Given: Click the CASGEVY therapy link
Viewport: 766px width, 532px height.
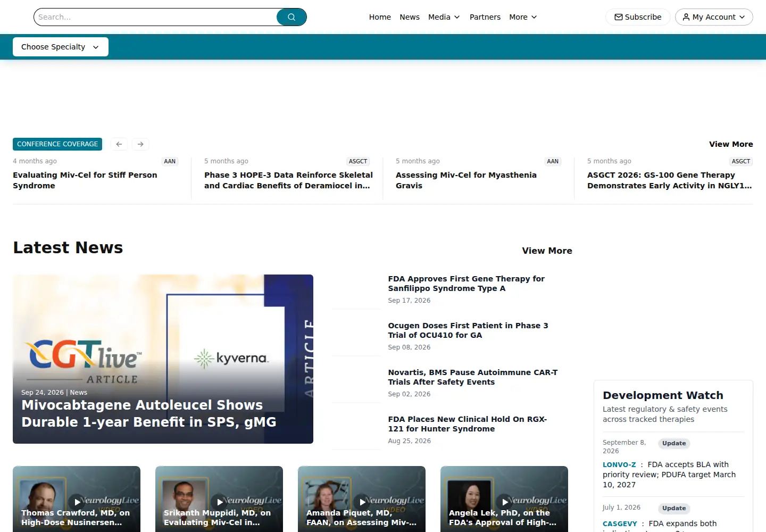Looking at the screenshot, I should tap(620, 523).
